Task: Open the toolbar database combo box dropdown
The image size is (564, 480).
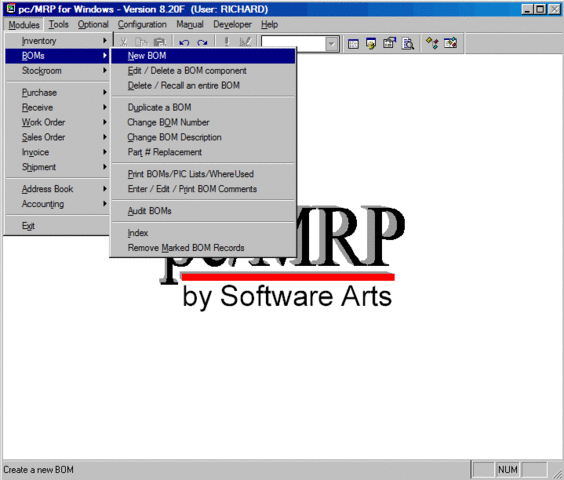Action: click(332, 44)
